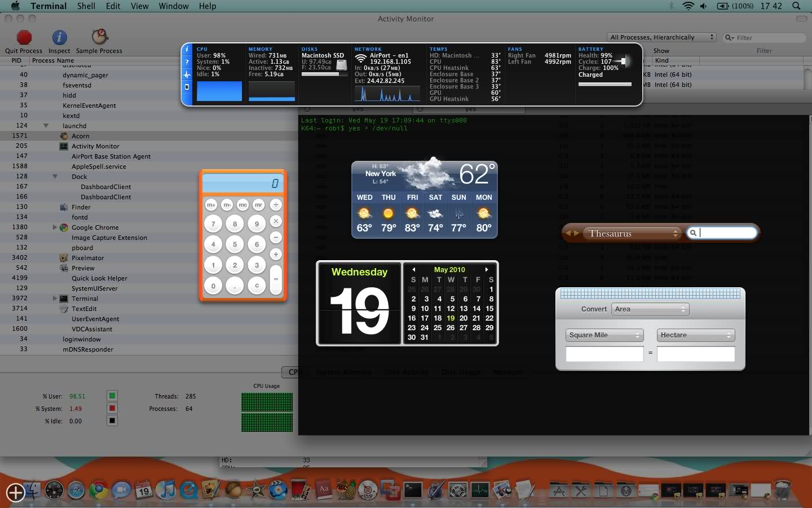Image resolution: width=812 pixels, height=508 pixels.
Task: Open the Help menu
Action: (x=208, y=6)
